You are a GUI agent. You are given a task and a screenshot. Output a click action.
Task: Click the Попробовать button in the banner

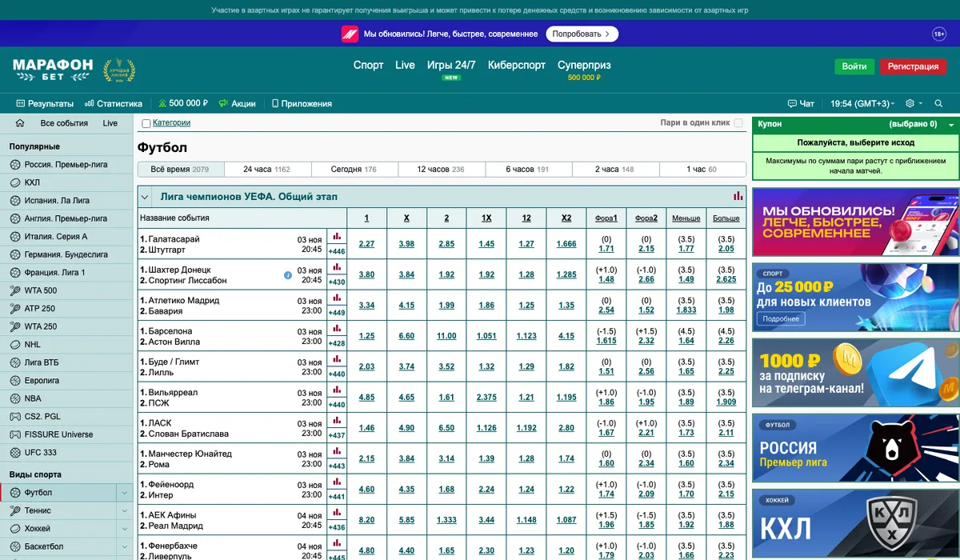pos(582,34)
